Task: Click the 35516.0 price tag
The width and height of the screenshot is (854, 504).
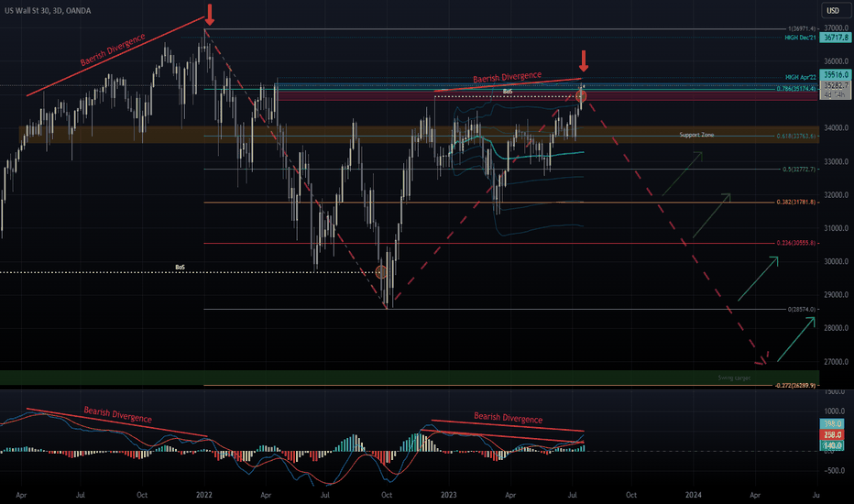Action: click(x=835, y=74)
